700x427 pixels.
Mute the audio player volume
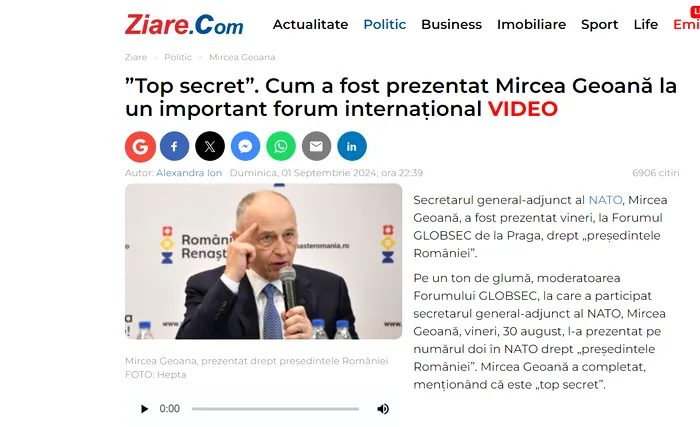(x=383, y=409)
